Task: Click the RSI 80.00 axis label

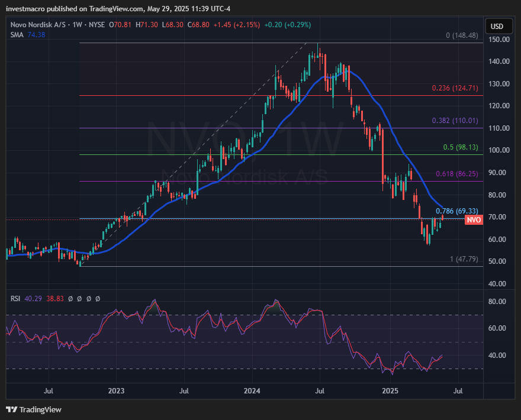Action: tap(497, 302)
